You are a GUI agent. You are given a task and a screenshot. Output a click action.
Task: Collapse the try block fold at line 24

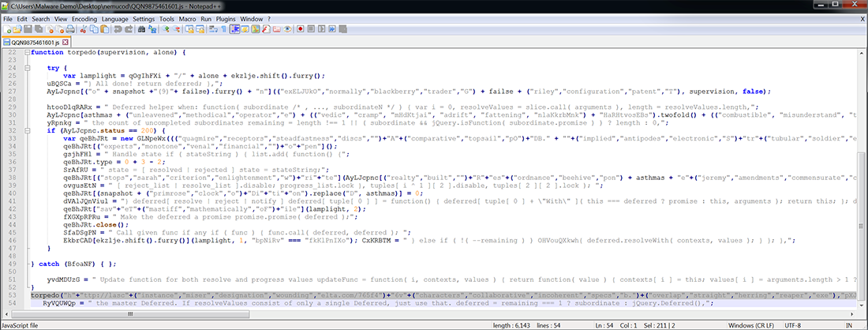point(26,68)
